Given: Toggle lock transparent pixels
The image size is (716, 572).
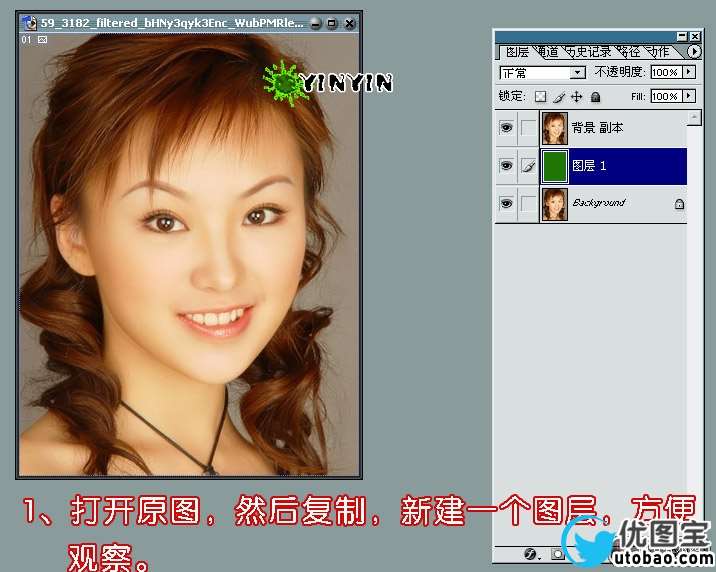Looking at the screenshot, I should pyautogui.click(x=540, y=97).
